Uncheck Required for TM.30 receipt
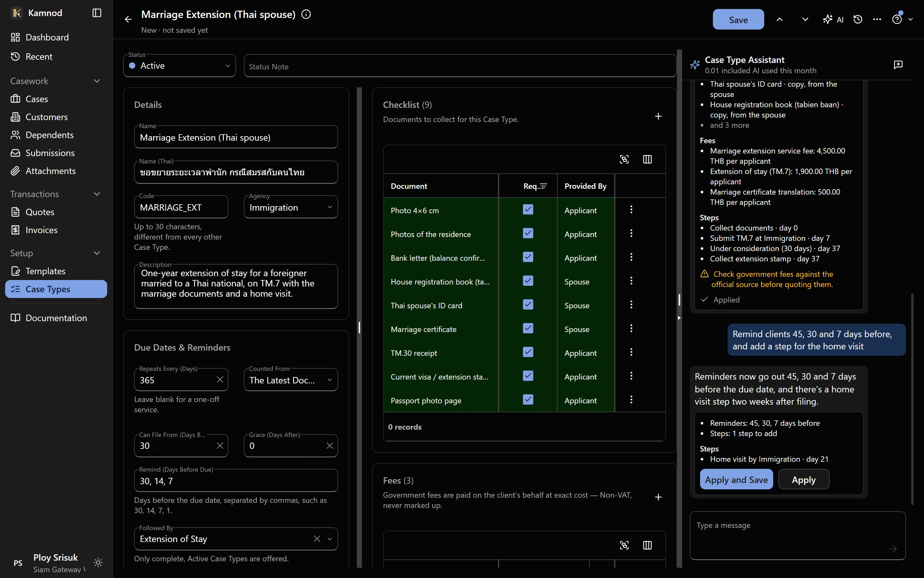This screenshot has height=578, width=924. pyautogui.click(x=528, y=352)
